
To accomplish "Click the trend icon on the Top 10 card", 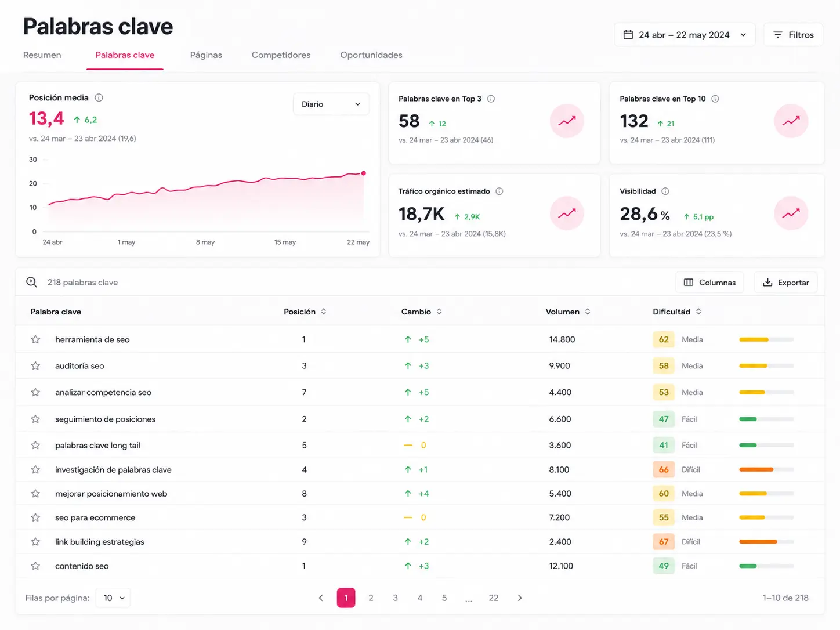I will pyautogui.click(x=791, y=121).
